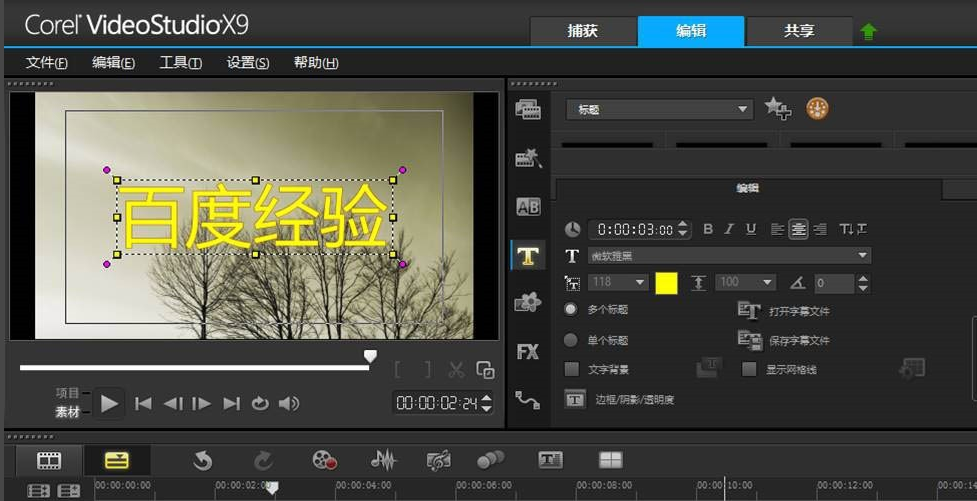Open the Sound Mixer on timeline toolbar
Viewport: 977px width, 501px height.
(x=383, y=460)
